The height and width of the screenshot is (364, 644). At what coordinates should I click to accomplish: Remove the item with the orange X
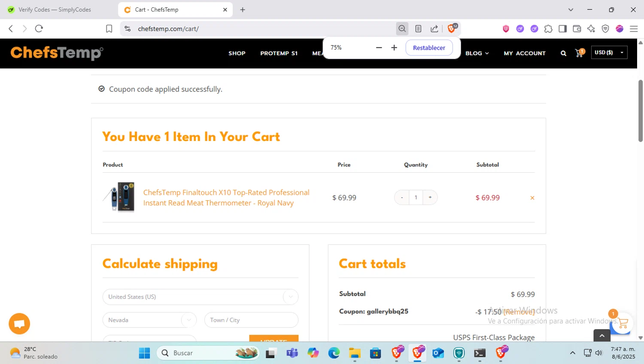532,198
